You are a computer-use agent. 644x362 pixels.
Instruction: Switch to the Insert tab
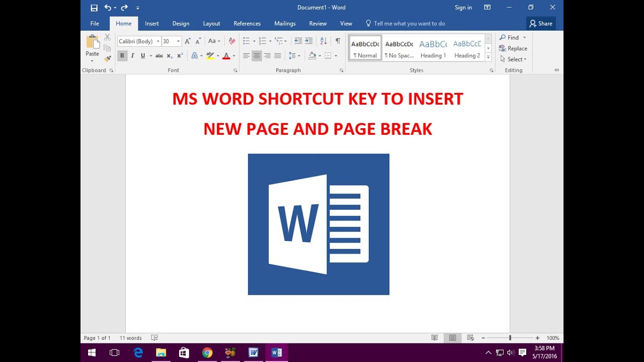(152, 24)
